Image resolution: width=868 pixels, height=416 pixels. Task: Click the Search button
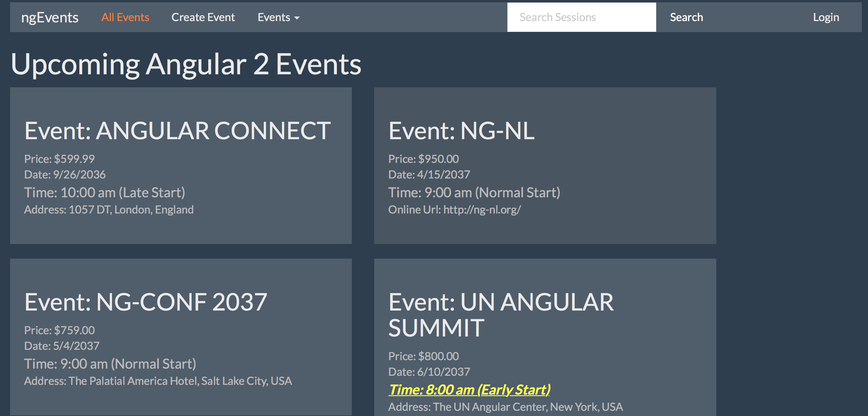click(686, 17)
